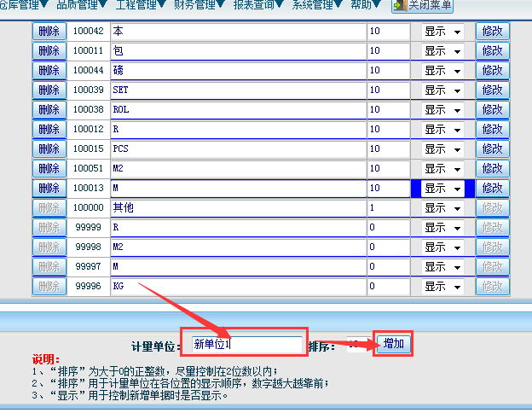Open 显示 dropdown for ROL row
Viewport: 532px width, 419px height.
(442, 110)
